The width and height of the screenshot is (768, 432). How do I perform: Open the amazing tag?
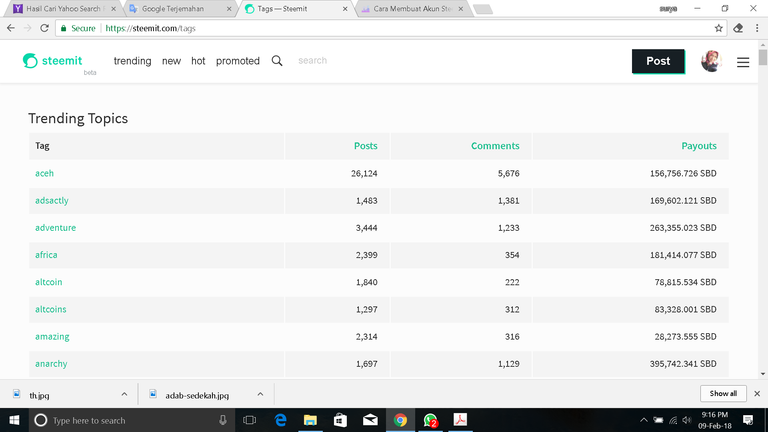(x=52, y=336)
